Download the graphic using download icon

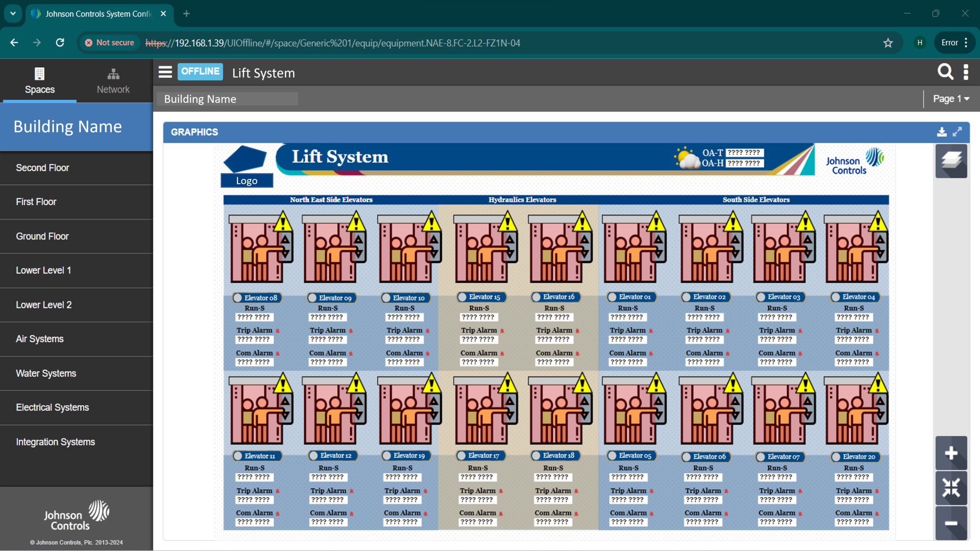[x=941, y=132]
